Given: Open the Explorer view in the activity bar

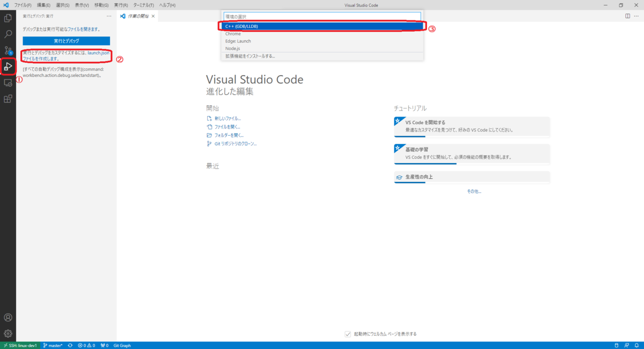Looking at the screenshot, I should 8,18.
